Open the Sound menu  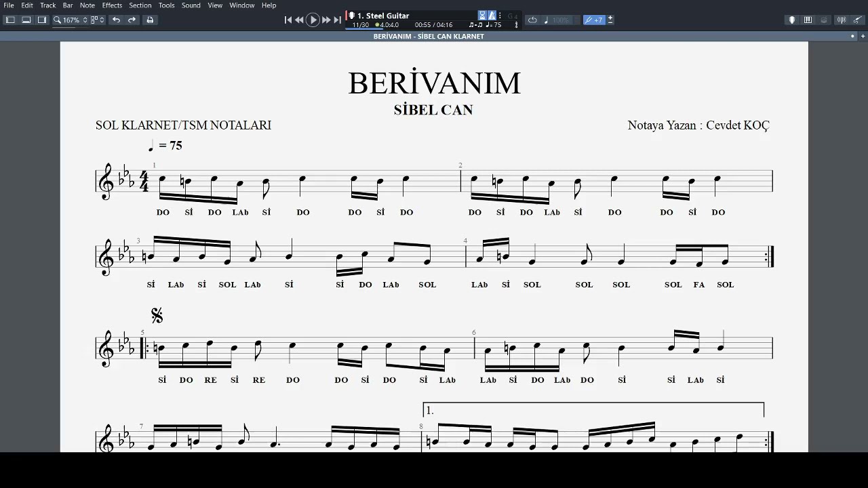191,5
